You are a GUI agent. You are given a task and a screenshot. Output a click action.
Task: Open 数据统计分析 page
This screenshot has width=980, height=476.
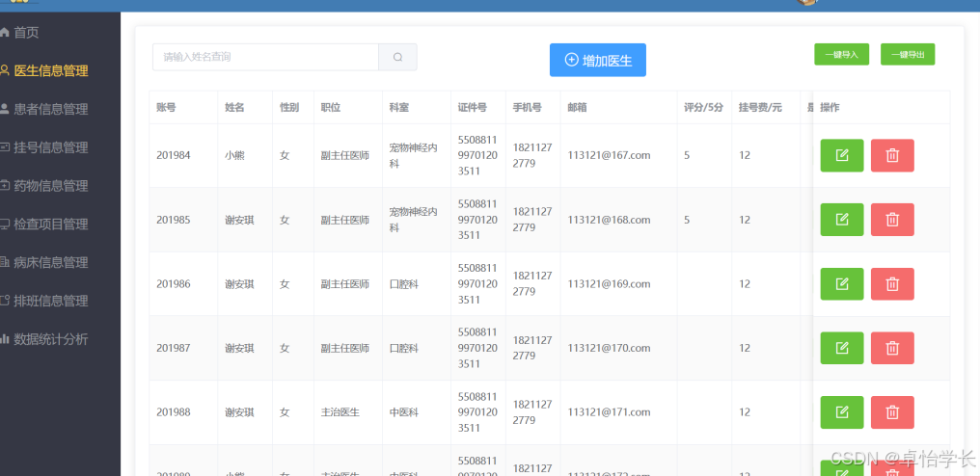tap(60, 339)
